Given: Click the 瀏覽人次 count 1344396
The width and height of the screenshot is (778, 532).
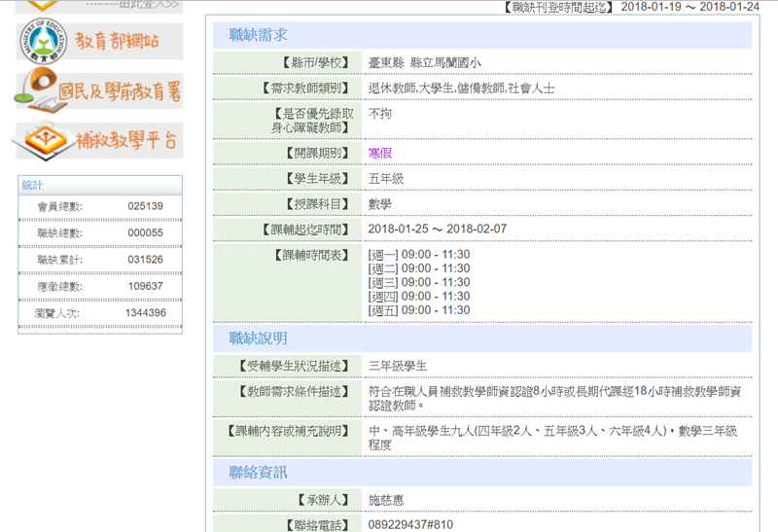Looking at the screenshot, I should click(145, 313).
